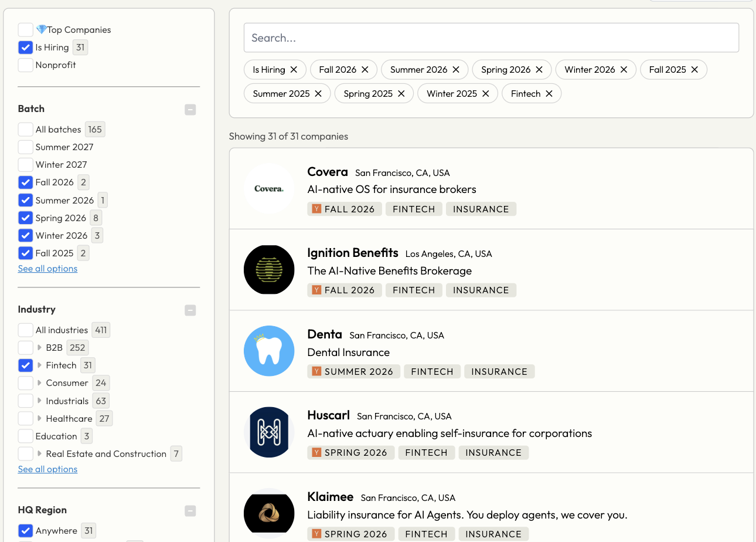The width and height of the screenshot is (756, 542).
Task: Open the Denta tooth logo
Action: pos(269,351)
